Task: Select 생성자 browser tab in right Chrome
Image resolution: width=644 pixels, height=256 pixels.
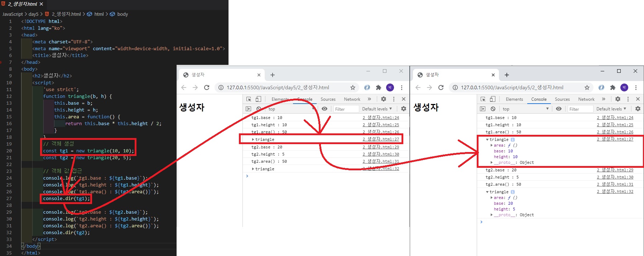Action: tap(456, 75)
